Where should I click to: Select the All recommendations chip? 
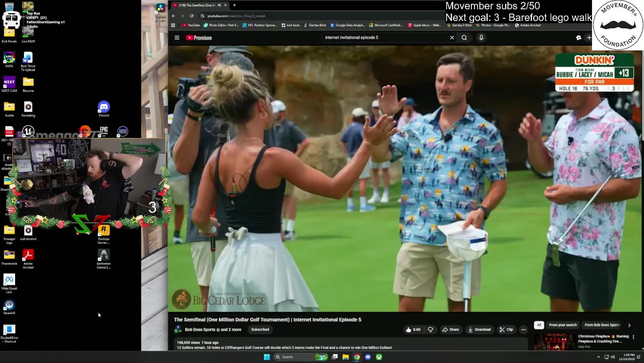click(x=539, y=325)
